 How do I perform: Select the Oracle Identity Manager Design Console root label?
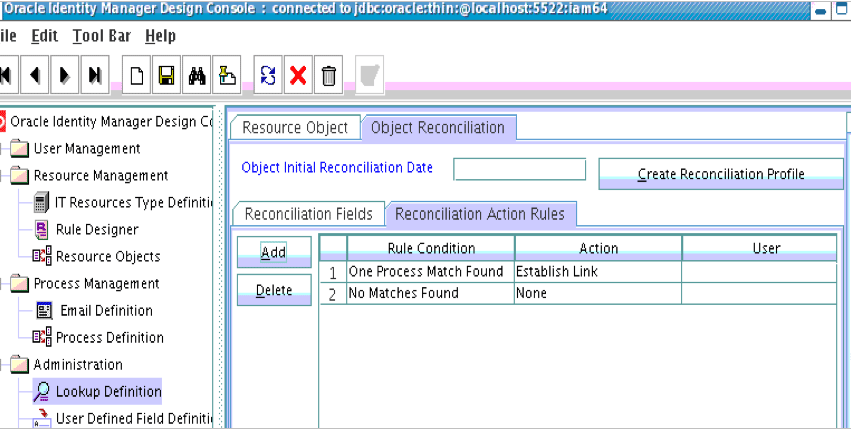[x=111, y=122]
